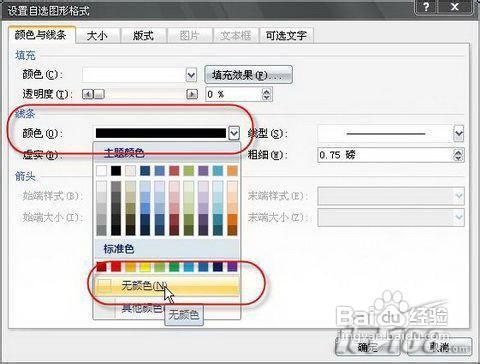Click the fill color white preview box
480x364 pixels.
(x=134, y=75)
